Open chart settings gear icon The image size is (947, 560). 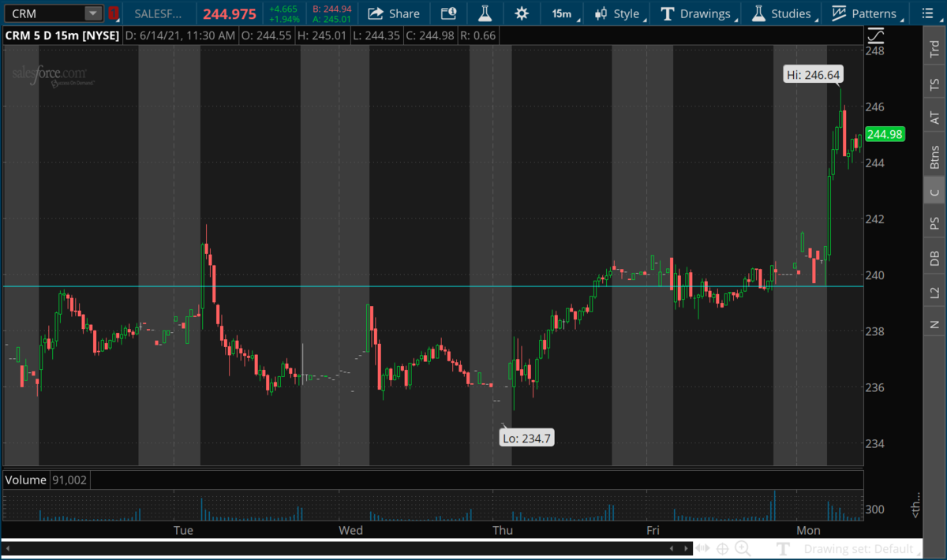pyautogui.click(x=522, y=13)
